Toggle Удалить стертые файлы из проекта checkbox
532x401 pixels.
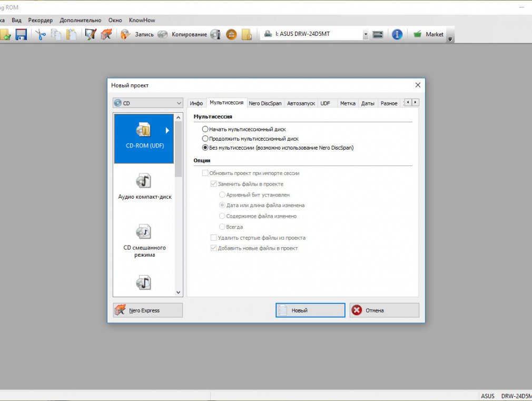point(213,238)
